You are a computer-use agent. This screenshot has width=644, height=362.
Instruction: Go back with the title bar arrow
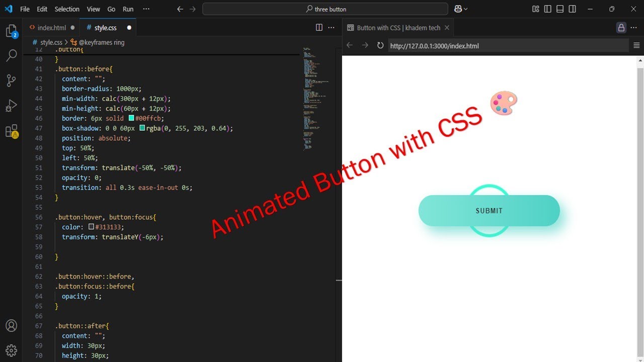tap(180, 9)
